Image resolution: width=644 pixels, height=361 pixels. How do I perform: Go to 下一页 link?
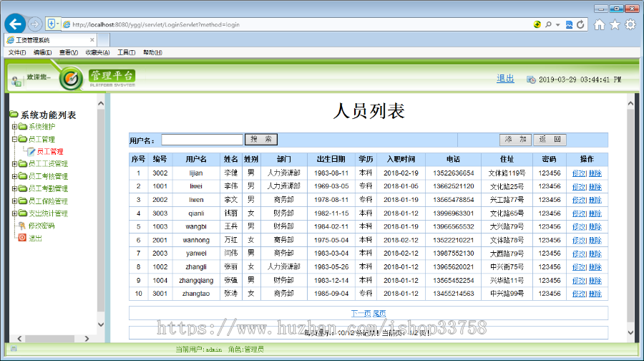(x=361, y=313)
